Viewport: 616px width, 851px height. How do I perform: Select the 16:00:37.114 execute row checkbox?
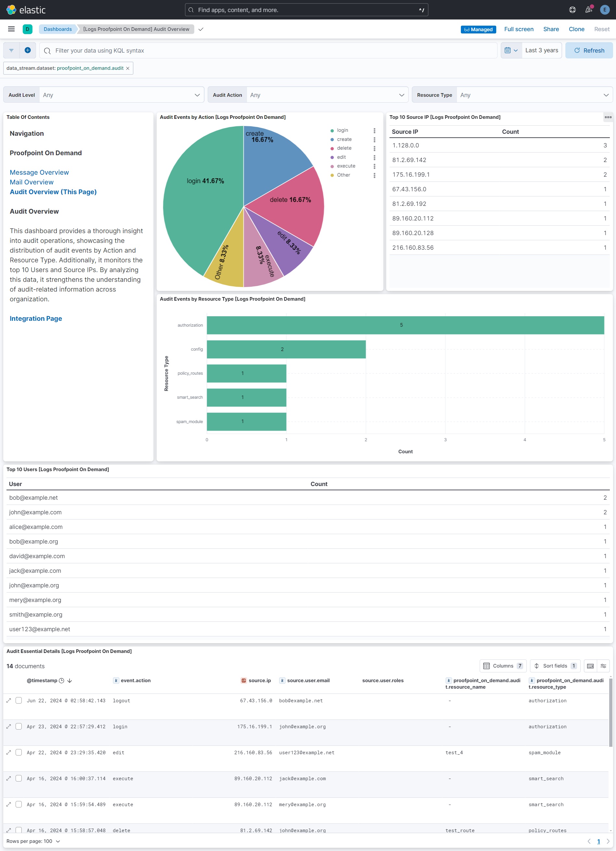click(19, 779)
